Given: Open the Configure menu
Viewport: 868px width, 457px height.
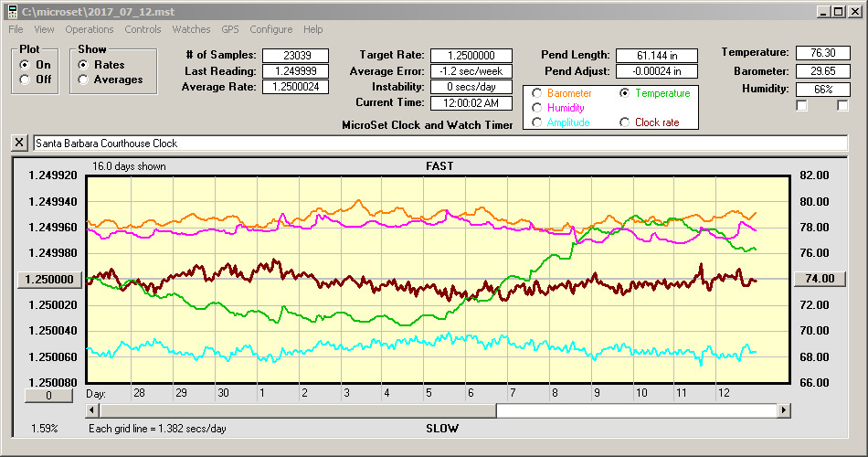Looking at the screenshot, I should click(270, 29).
